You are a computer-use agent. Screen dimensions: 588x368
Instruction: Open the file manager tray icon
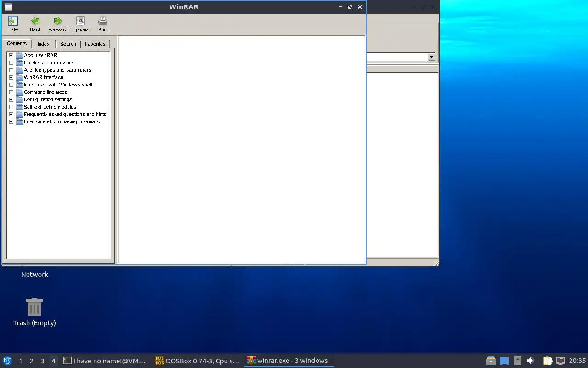click(491, 361)
